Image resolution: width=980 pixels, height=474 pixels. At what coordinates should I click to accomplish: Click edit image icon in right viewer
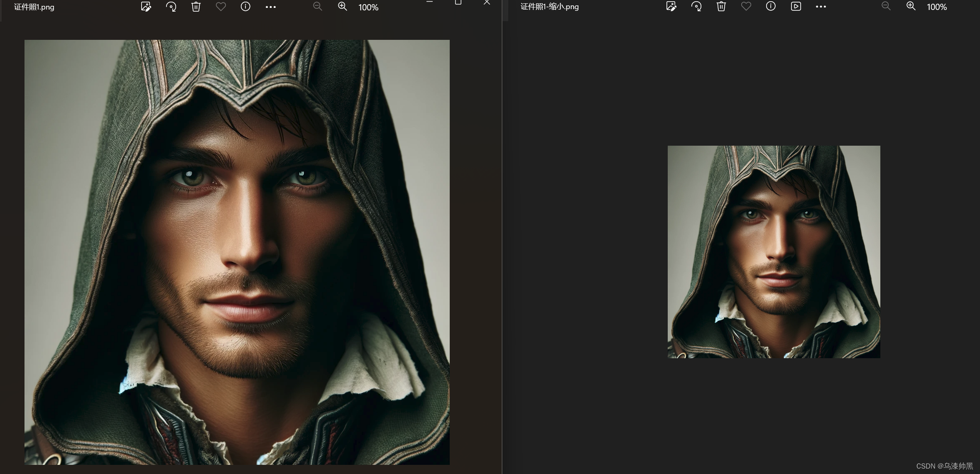671,7
